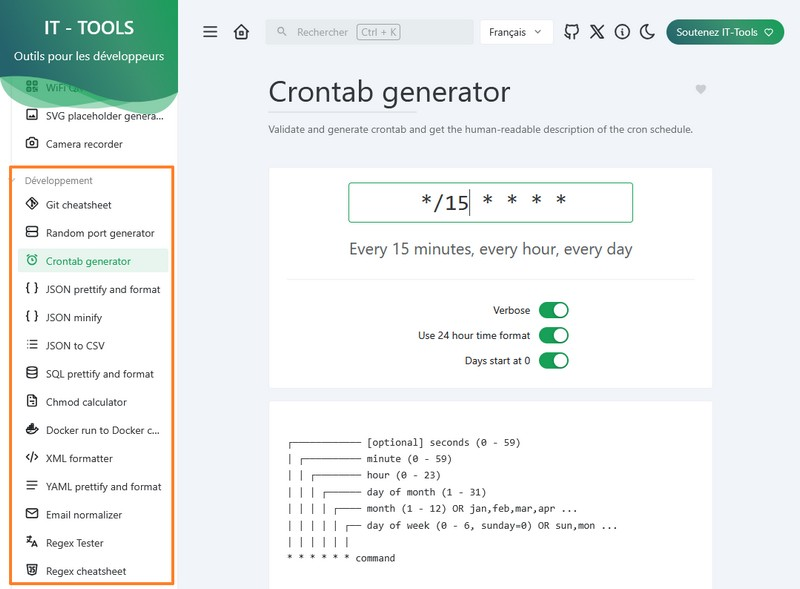Turn off Days start at 0
This screenshot has height=589, width=800.
pyautogui.click(x=554, y=360)
